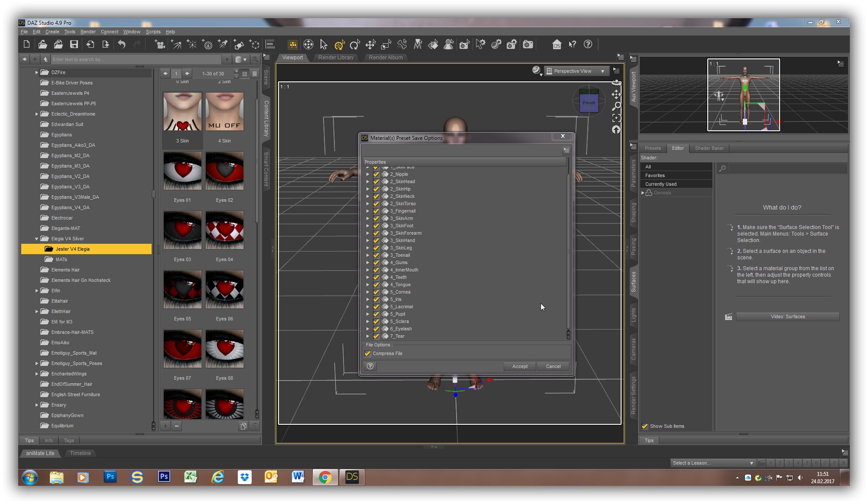The image size is (868, 504).
Task: Select the Eyes 04 material thumbnail
Action: coord(224,230)
